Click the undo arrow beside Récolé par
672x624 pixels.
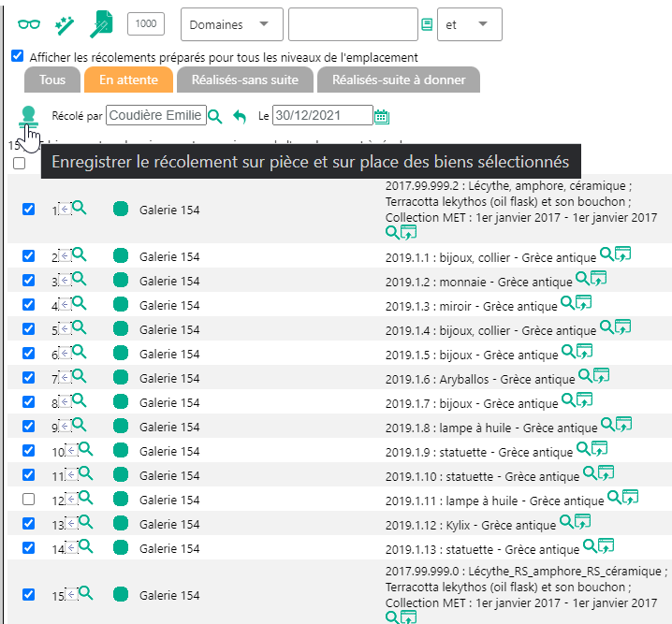click(240, 116)
